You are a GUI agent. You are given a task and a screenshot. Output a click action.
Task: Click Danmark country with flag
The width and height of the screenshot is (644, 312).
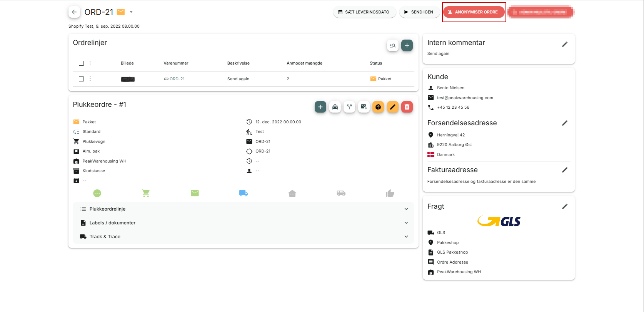pyautogui.click(x=441, y=154)
